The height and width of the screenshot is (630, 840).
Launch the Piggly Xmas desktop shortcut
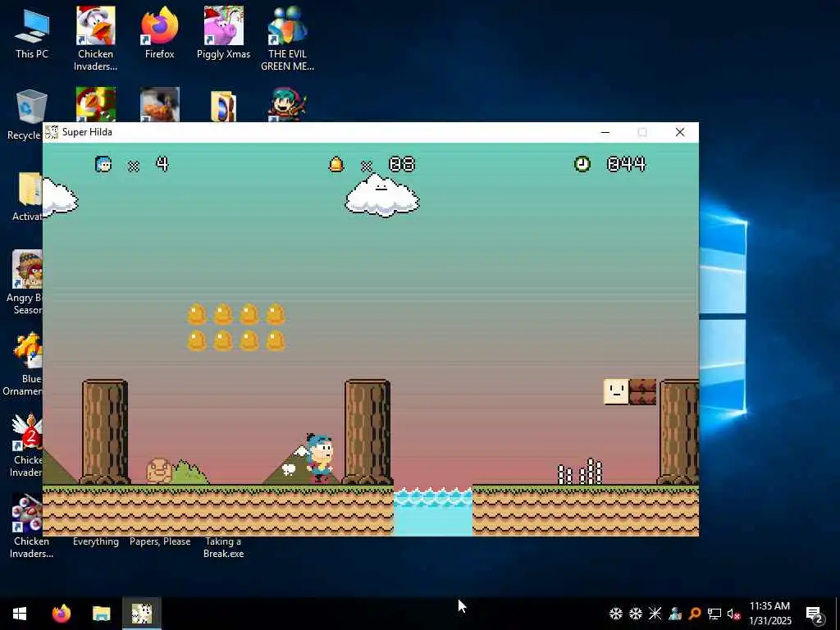pyautogui.click(x=223, y=33)
